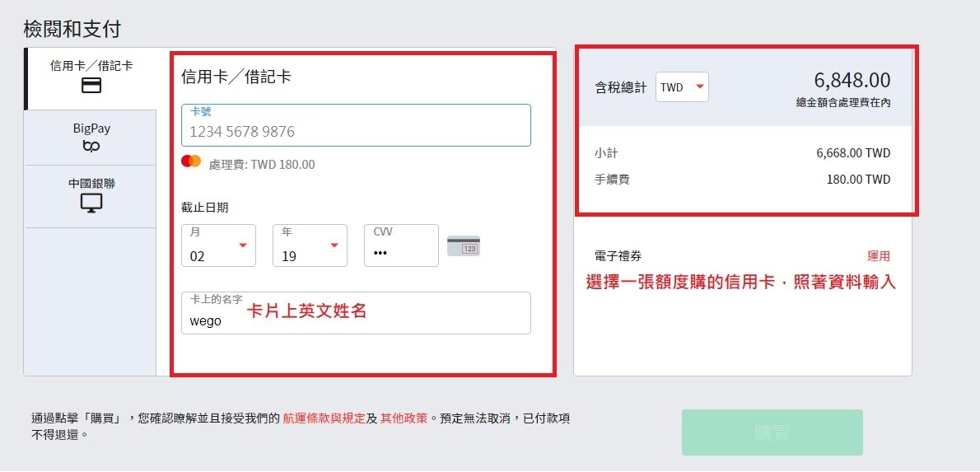The image size is (980, 472).
Task: Click the 6,848.00 total amount
Action: (852, 80)
